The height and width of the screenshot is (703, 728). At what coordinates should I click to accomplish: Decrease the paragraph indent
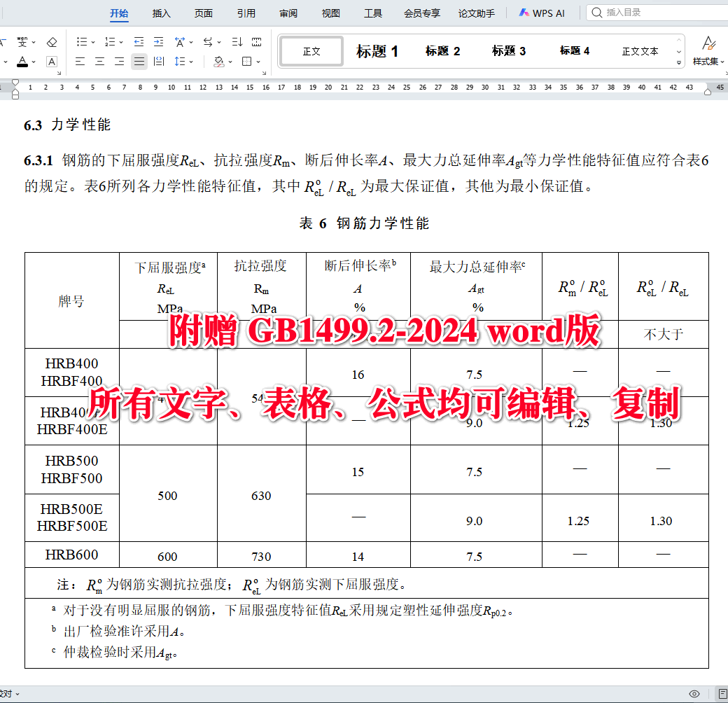tap(139, 42)
